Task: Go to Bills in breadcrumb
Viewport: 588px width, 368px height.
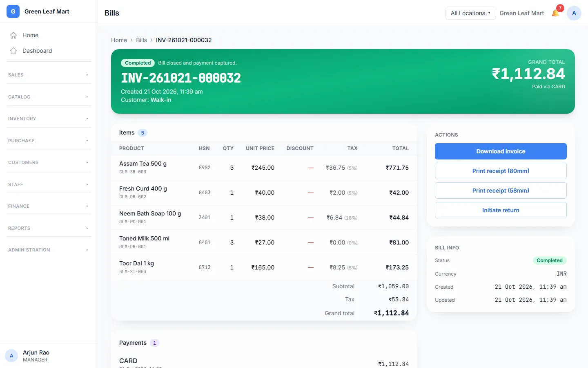Action: point(141,40)
